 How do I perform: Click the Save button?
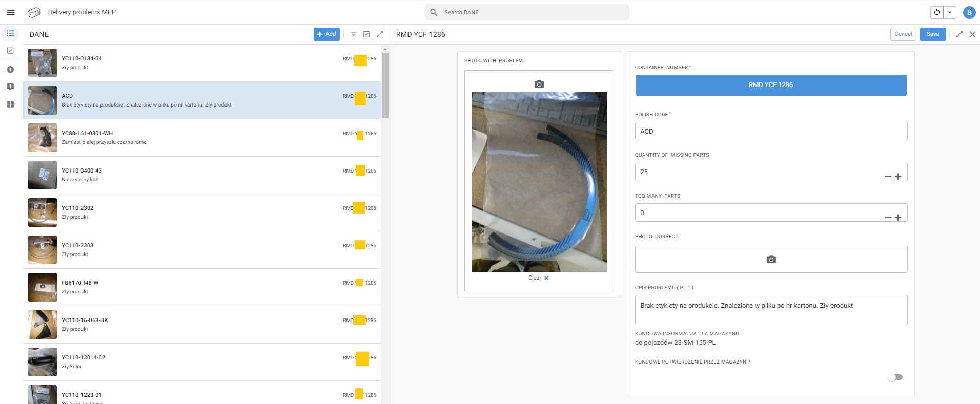click(932, 34)
